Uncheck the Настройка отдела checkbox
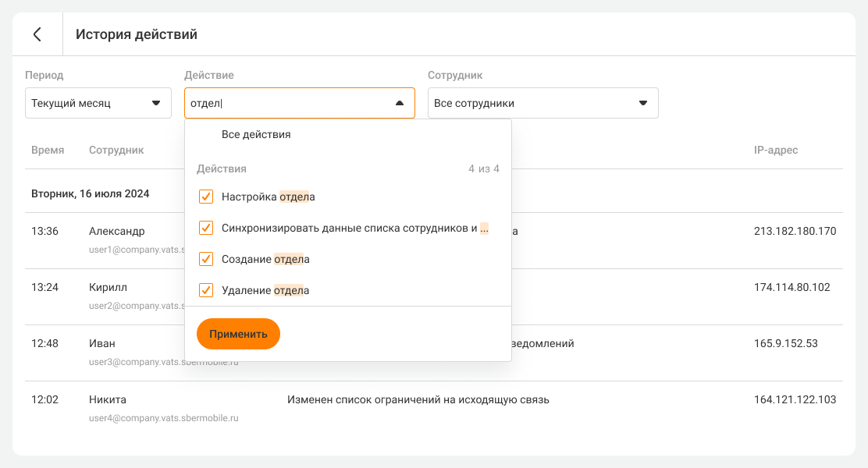Image resolution: width=868 pixels, height=468 pixels. pos(206,197)
